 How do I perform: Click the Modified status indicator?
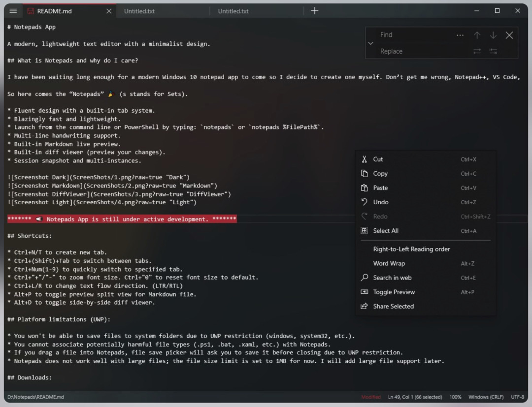[371, 397]
